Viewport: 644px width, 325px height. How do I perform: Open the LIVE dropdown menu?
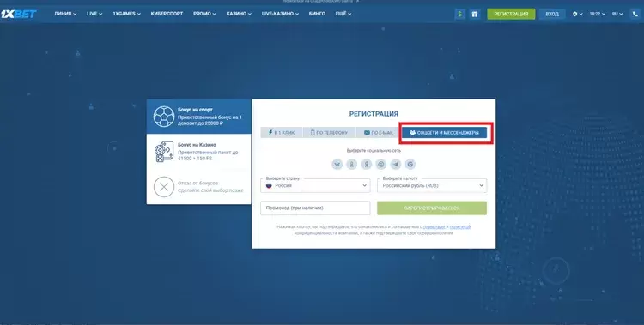coord(94,14)
